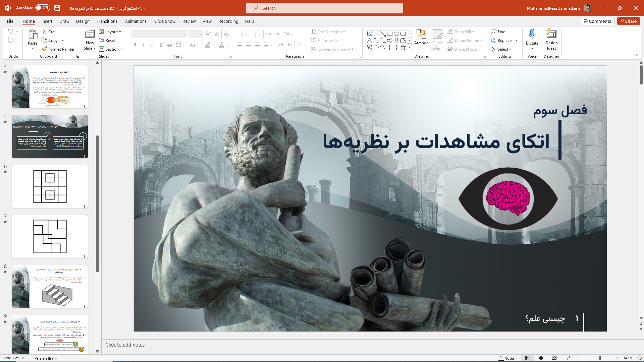Open the Recording menu
The image size is (644, 362).
(228, 21)
